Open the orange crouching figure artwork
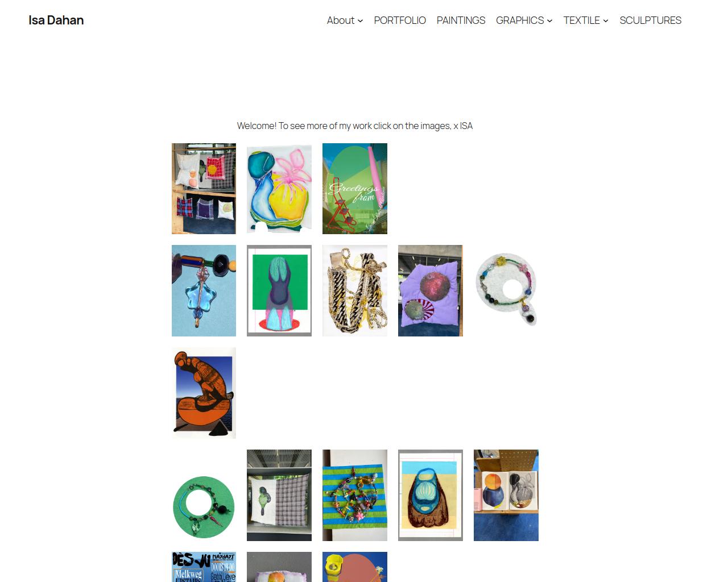The width and height of the screenshot is (728, 582). pyautogui.click(x=204, y=393)
